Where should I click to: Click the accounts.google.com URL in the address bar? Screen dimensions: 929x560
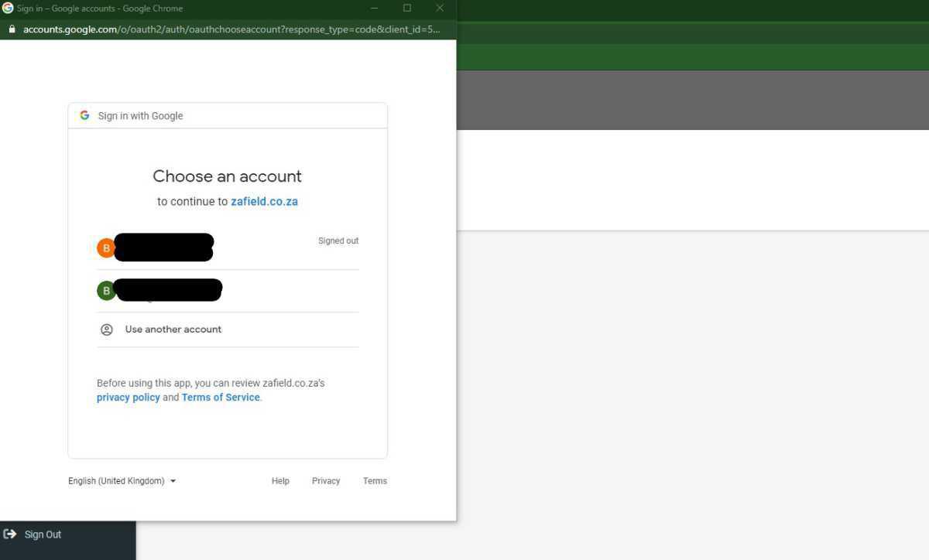coord(231,30)
